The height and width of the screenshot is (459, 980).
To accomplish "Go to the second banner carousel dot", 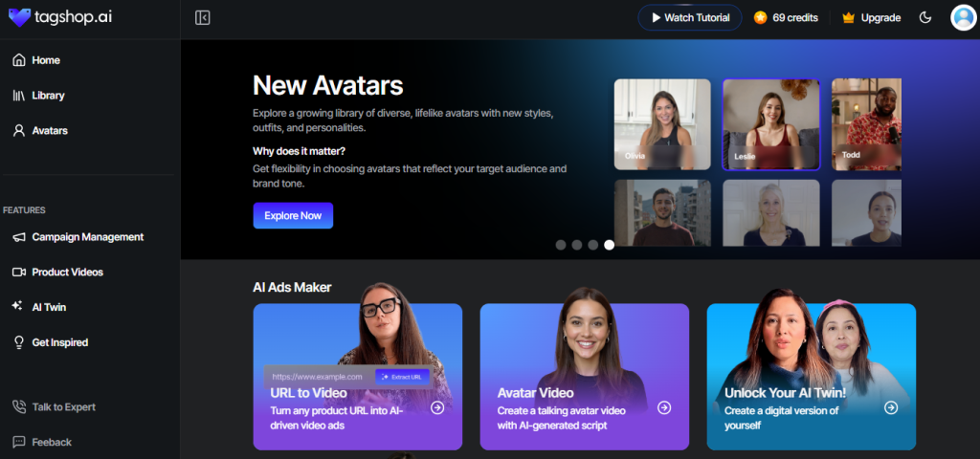I will coord(577,245).
